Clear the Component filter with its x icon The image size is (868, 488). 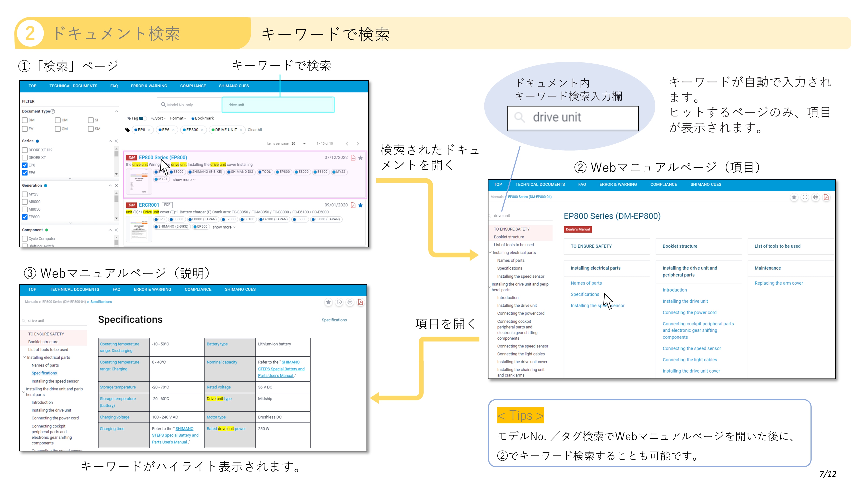(116, 230)
